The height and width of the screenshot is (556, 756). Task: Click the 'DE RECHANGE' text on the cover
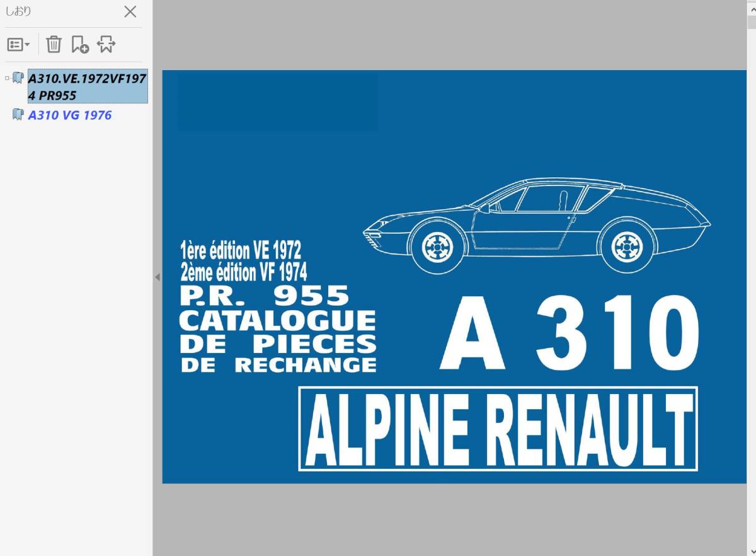[x=278, y=365]
